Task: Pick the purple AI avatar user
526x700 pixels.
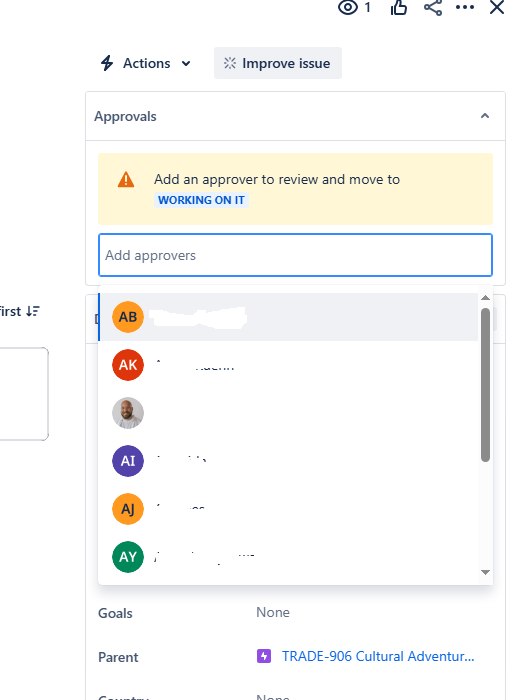Action: (x=288, y=461)
